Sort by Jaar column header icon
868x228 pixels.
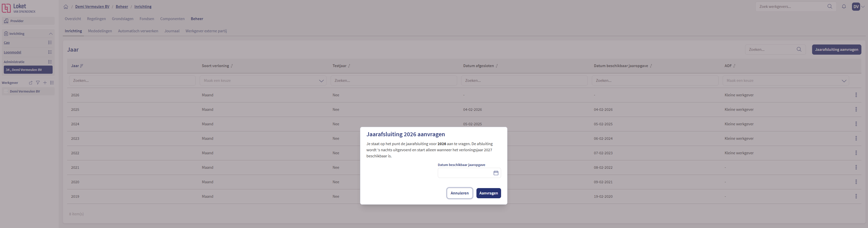82,66
